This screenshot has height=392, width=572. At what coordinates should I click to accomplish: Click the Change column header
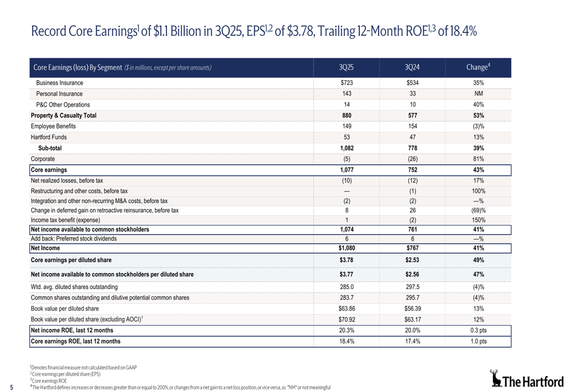479,68
